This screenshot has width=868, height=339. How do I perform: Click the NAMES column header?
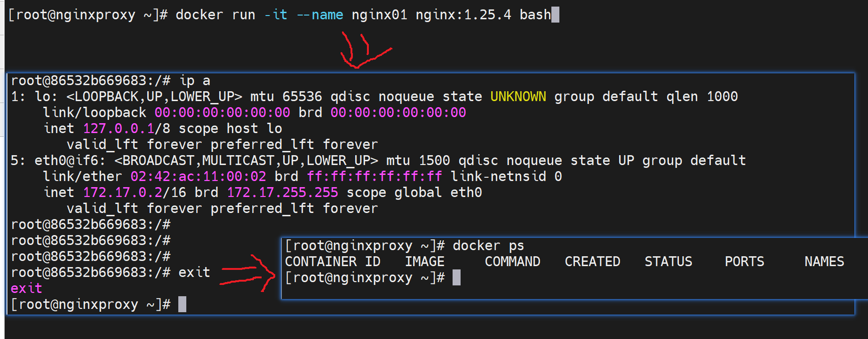click(x=824, y=262)
